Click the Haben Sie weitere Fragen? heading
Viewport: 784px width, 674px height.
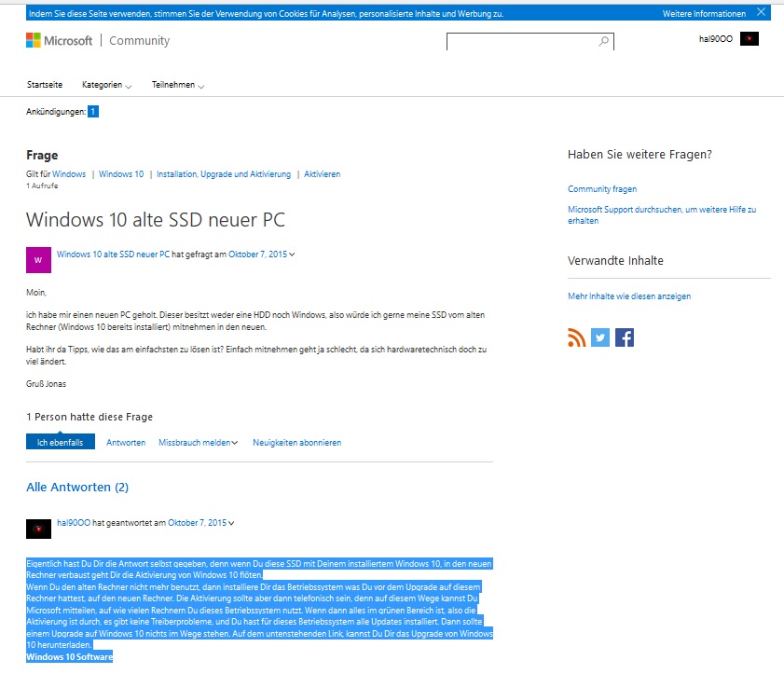click(640, 155)
